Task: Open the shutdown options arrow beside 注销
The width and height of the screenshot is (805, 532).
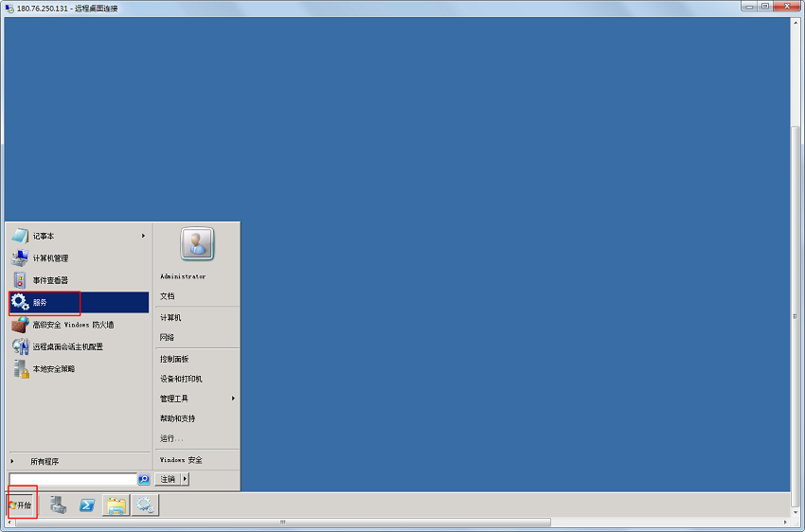Action: pos(185,479)
